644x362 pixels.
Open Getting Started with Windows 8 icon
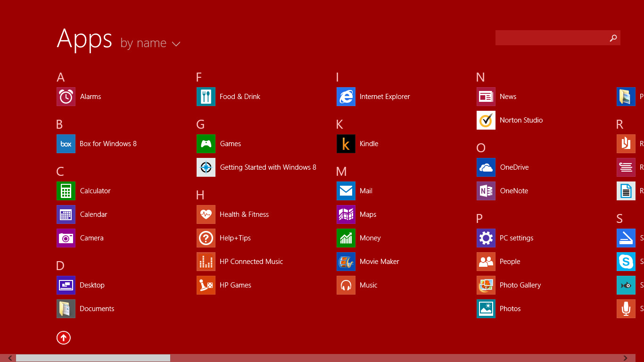206,167
